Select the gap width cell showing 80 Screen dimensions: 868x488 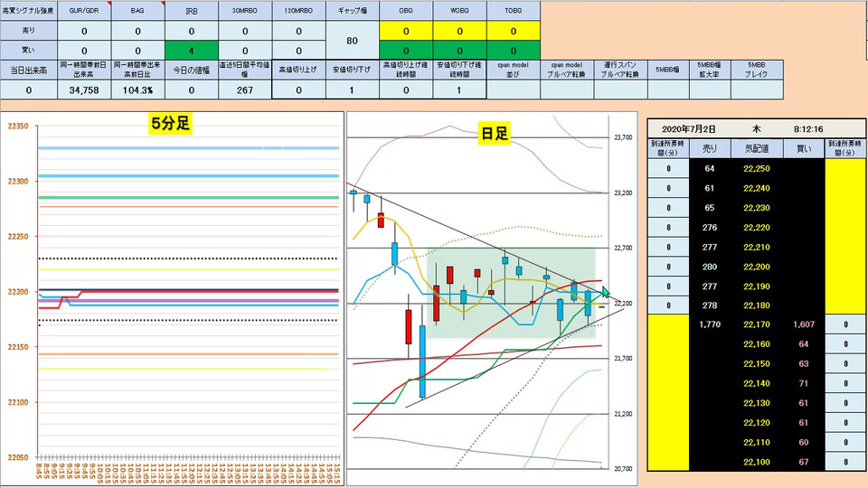(x=352, y=41)
